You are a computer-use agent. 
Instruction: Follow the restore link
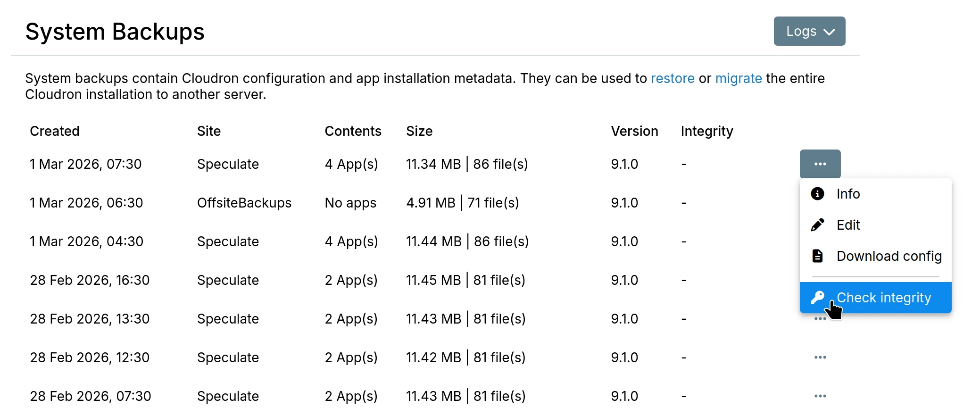tap(672, 78)
